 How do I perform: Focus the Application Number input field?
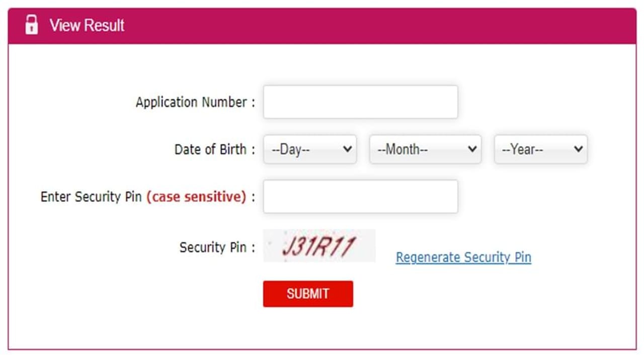pos(360,102)
